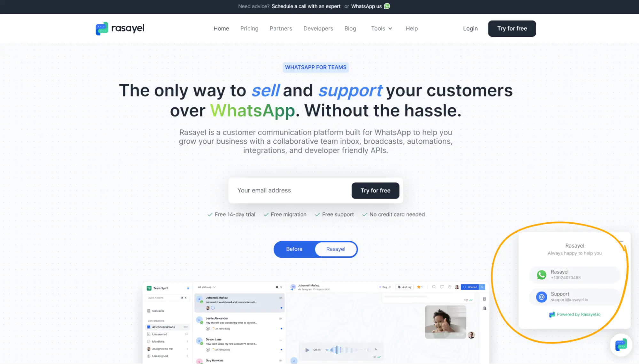Open the Pricing page
Screen dimensions: 639x364
coord(249,28)
